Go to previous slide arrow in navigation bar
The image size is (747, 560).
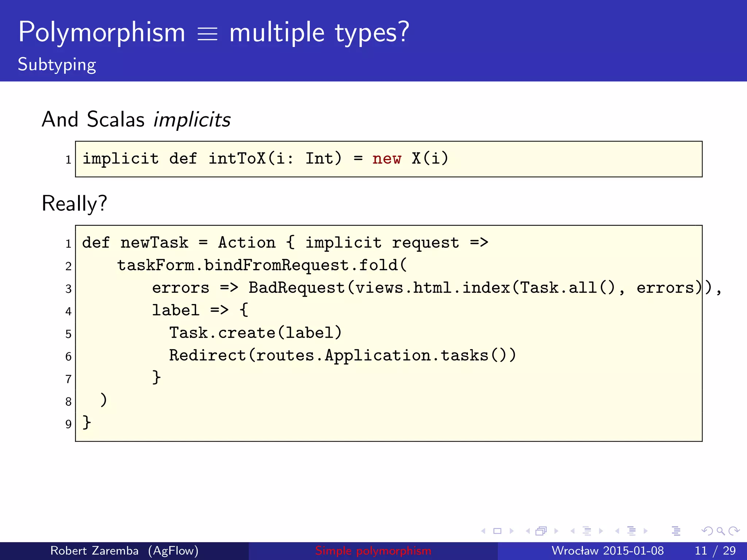tap(483, 531)
